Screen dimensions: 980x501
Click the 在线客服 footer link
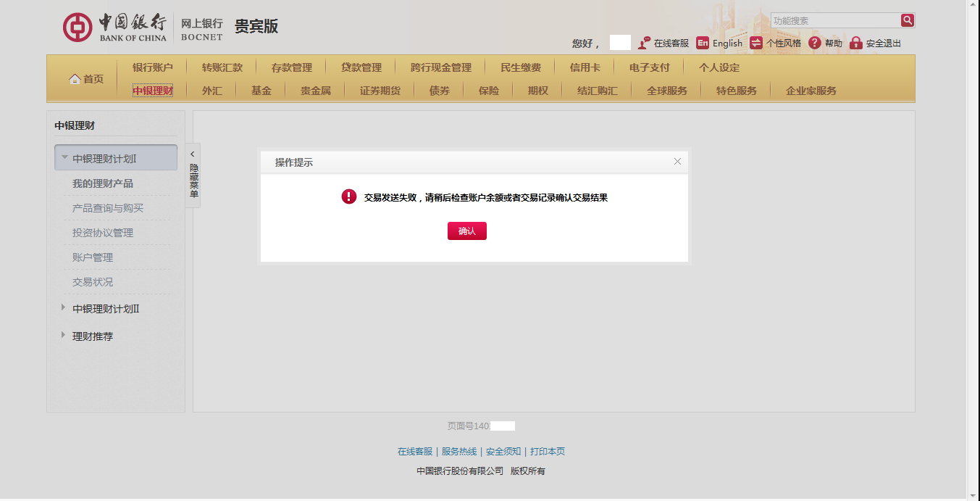tap(415, 452)
